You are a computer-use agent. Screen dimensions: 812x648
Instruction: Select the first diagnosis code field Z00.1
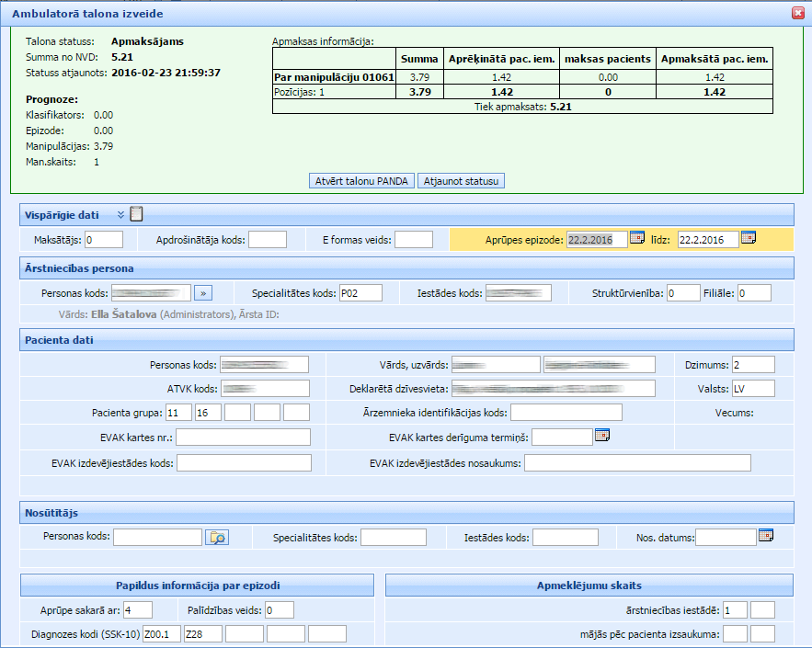pos(162,633)
